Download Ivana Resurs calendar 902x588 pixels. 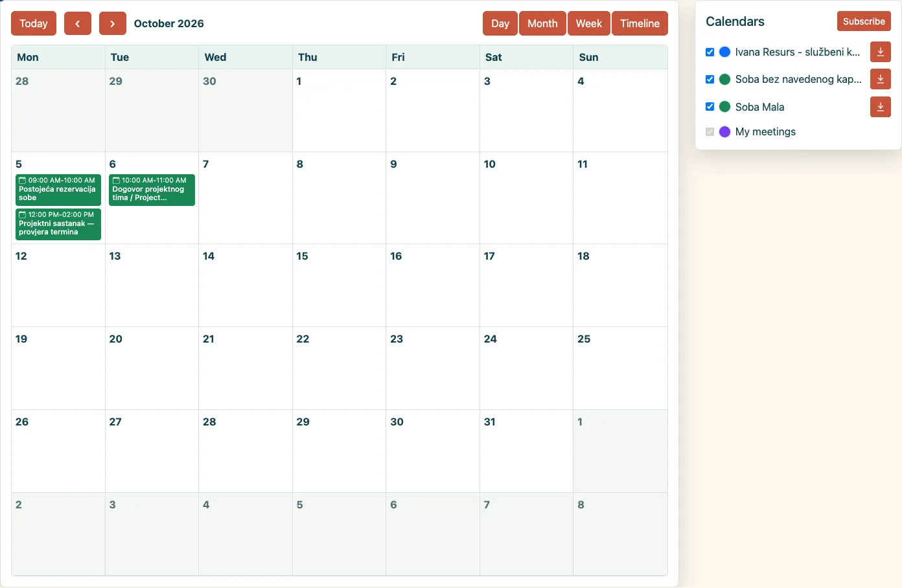(881, 52)
